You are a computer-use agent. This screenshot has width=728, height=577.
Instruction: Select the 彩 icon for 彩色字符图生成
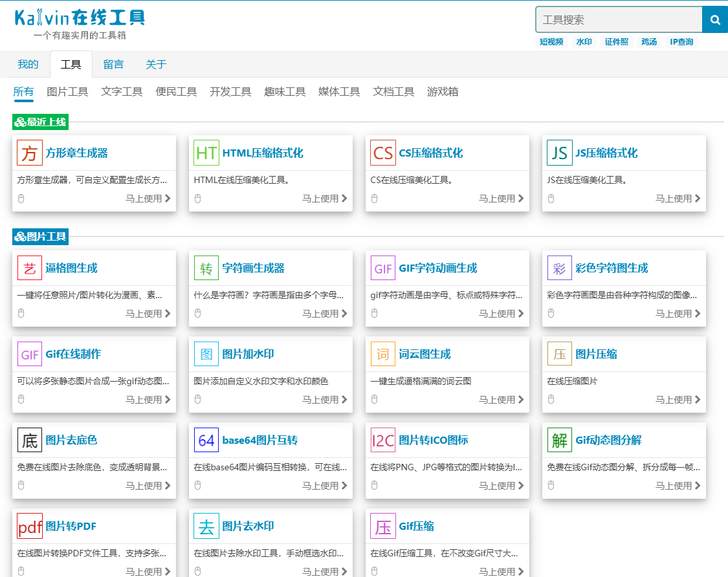(559, 268)
